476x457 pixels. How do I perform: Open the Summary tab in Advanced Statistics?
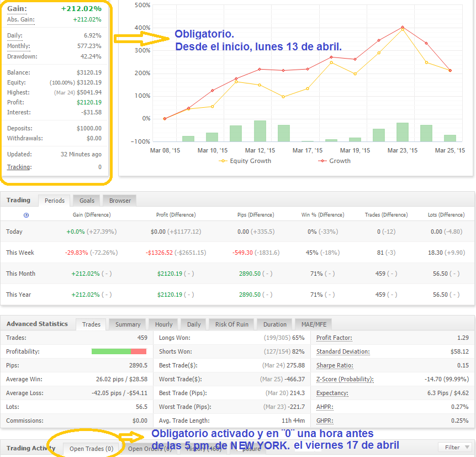pos(128,324)
